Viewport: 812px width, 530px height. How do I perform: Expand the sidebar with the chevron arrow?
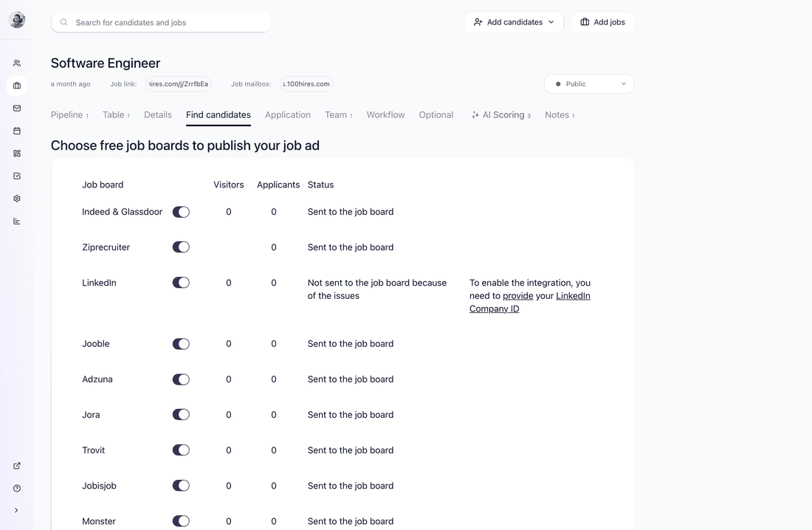tap(16, 510)
